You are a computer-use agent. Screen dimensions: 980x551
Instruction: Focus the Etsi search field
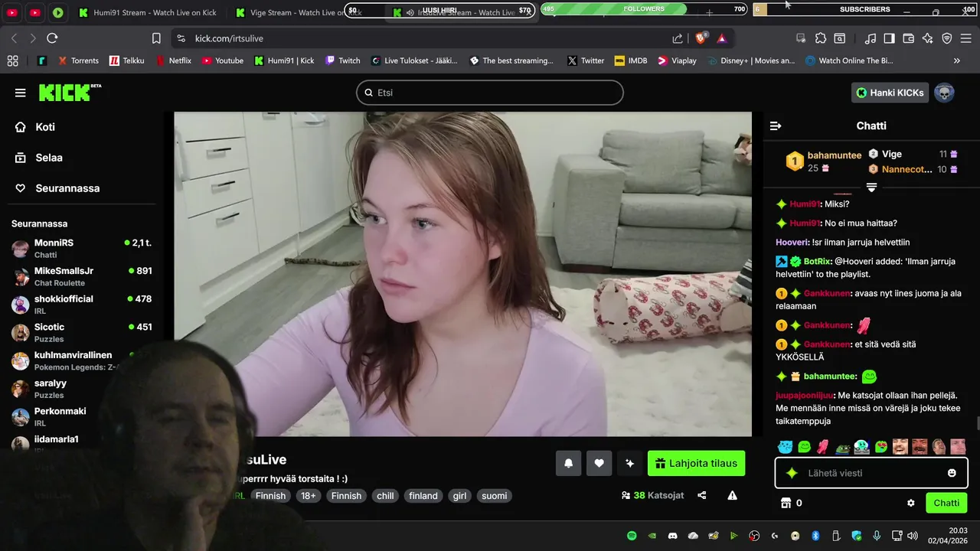pyautogui.click(x=490, y=93)
